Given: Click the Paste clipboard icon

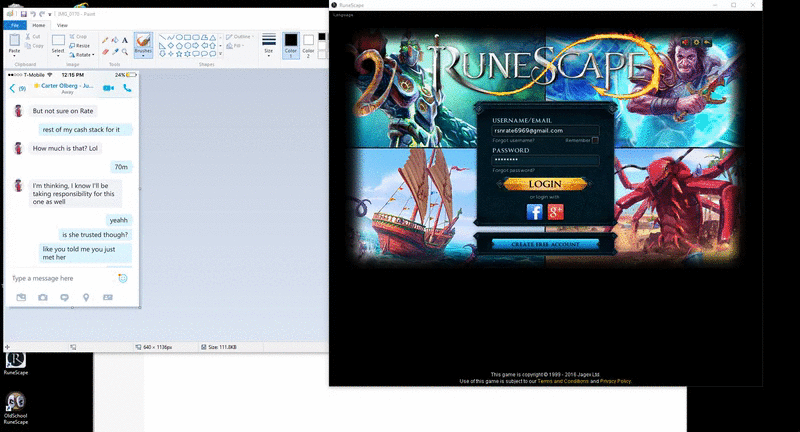Looking at the screenshot, I should point(14,40).
